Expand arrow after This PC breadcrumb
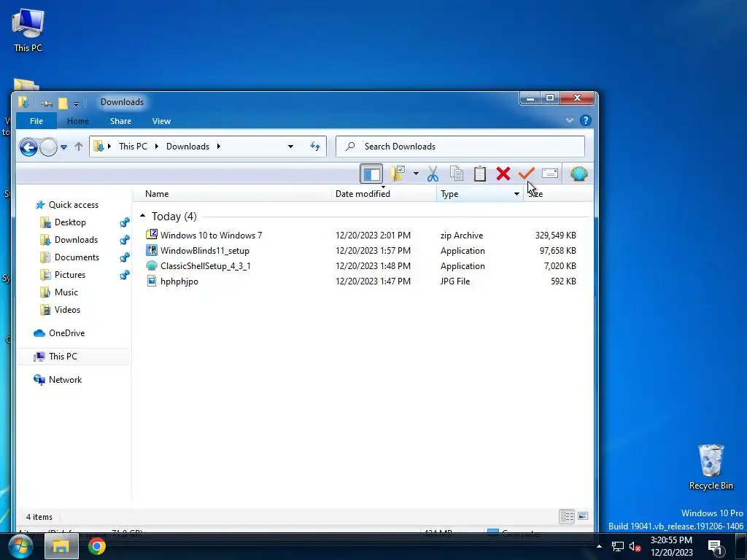Screen dimensions: 747x560 [156, 146]
